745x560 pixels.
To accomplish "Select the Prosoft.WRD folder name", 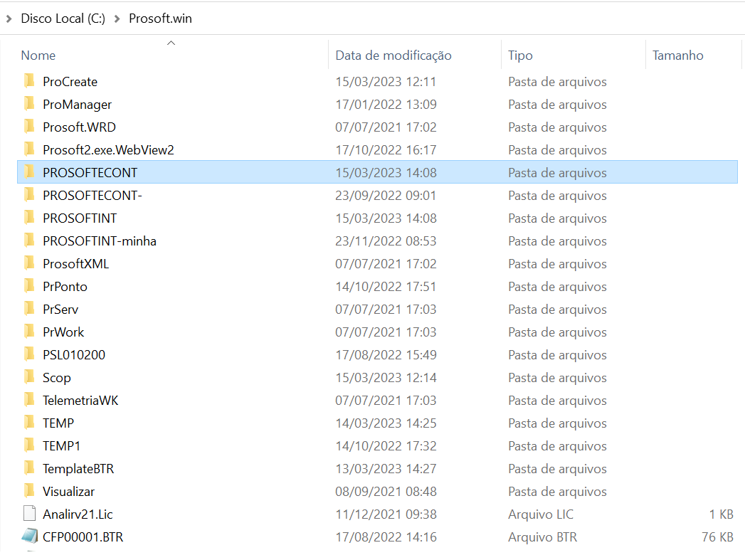I will click(x=80, y=127).
